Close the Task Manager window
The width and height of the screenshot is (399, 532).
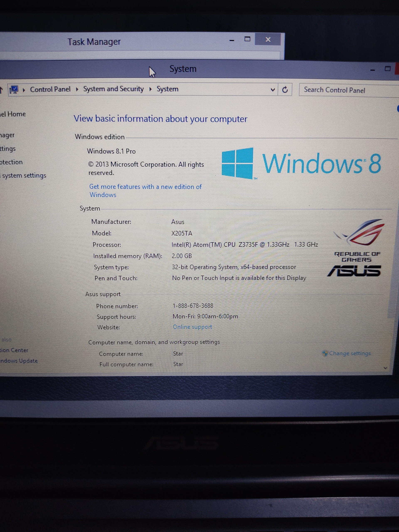pyautogui.click(x=268, y=39)
